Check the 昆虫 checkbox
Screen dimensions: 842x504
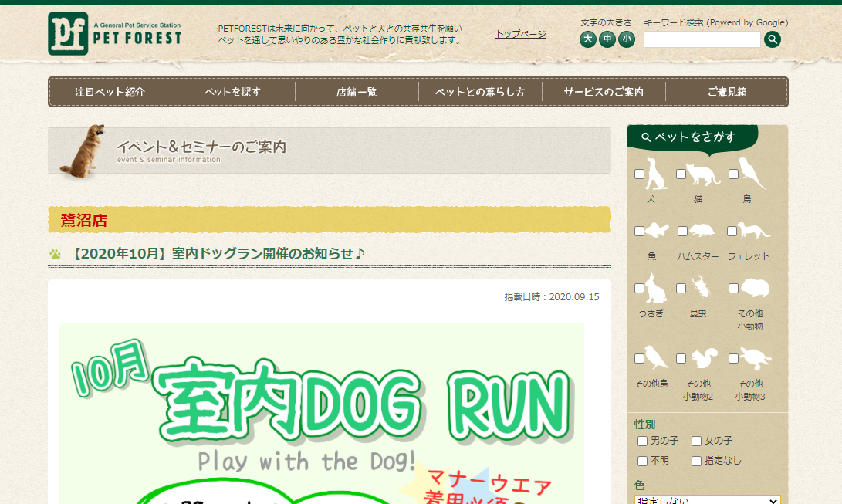coord(681,288)
